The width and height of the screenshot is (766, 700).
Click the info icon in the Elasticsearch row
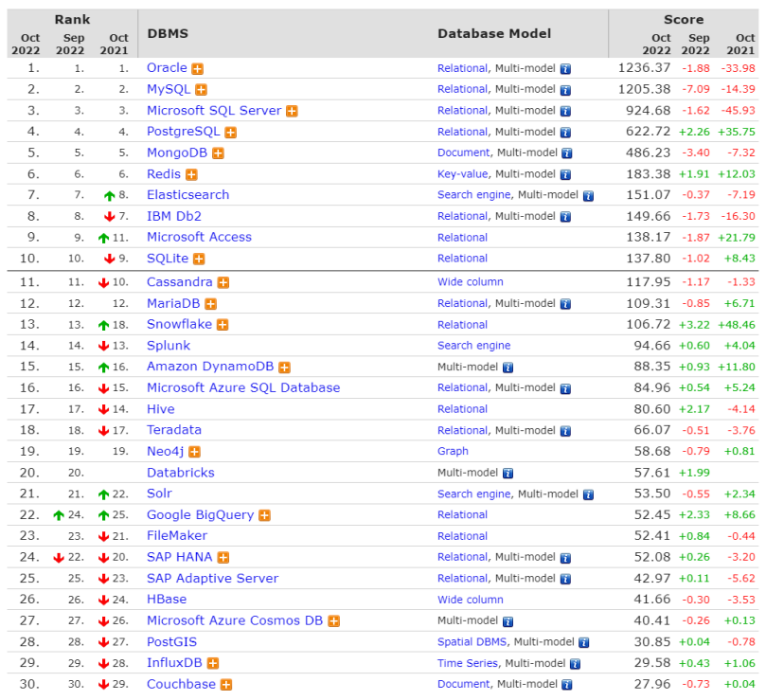(588, 196)
